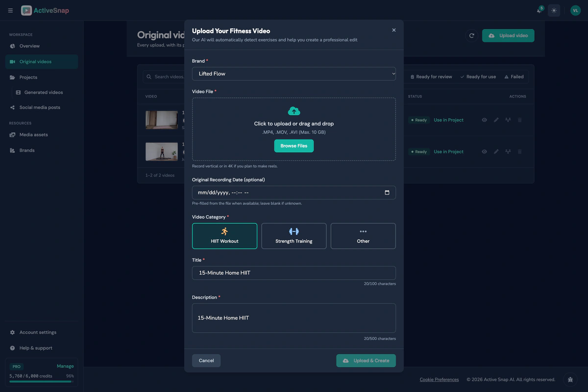588x392 pixels.
Task: Select Original videos in the sidebar
Action: point(42,62)
